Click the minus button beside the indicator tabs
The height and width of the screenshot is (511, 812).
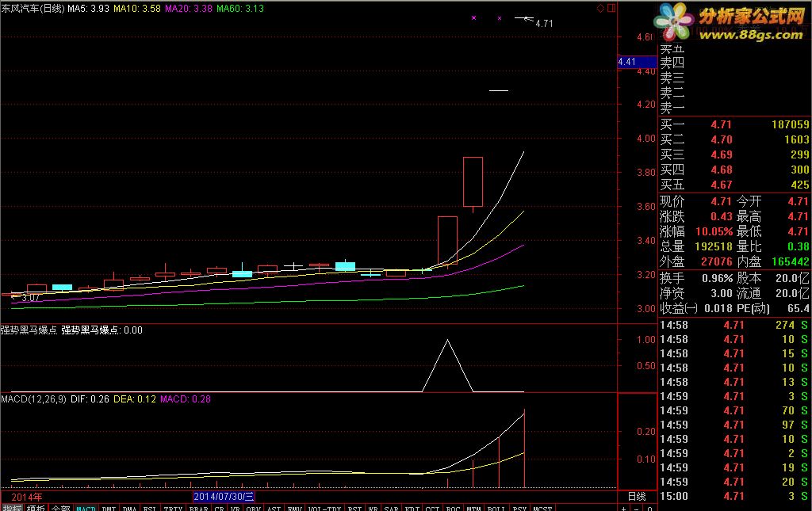(x=637, y=509)
